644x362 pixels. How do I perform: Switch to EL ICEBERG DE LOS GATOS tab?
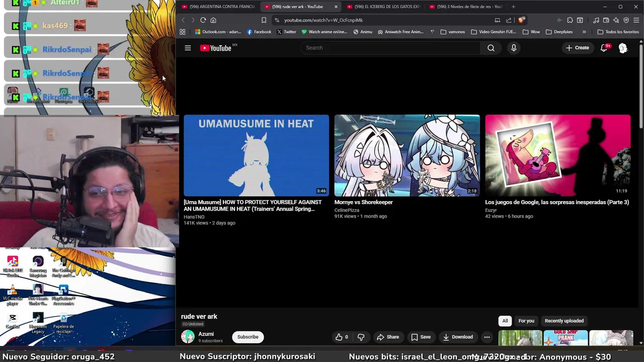(x=383, y=7)
